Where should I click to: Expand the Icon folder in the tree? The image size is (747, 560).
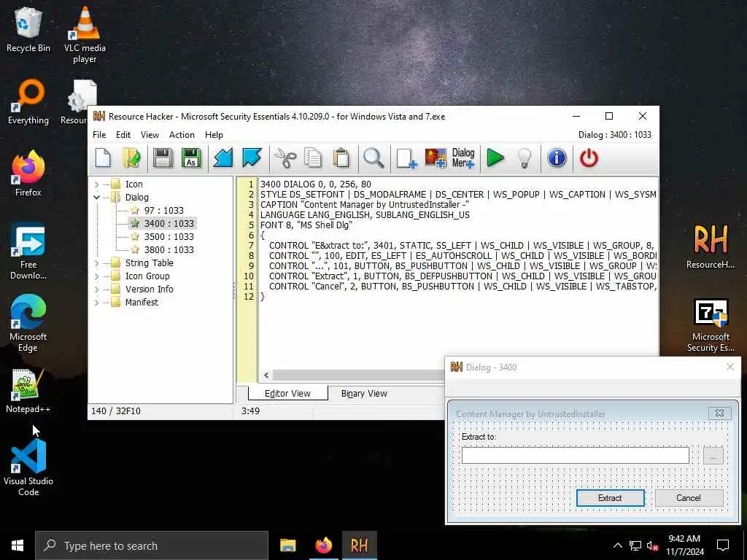97,184
